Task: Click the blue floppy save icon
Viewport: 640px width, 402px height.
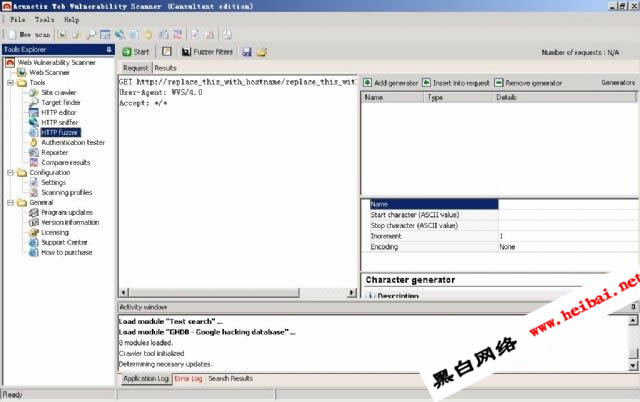Action: (x=246, y=51)
